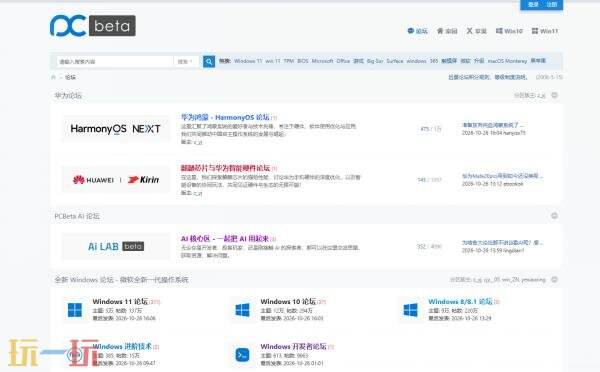Focus the search input field
The height and width of the screenshot is (372, 600).
115,61
